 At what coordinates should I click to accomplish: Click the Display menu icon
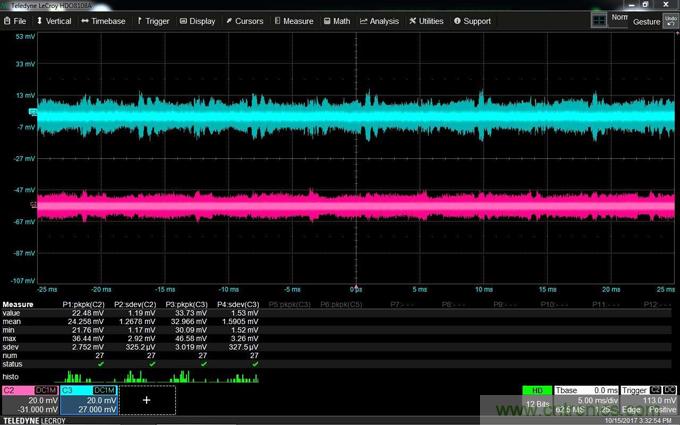point(183,21)
